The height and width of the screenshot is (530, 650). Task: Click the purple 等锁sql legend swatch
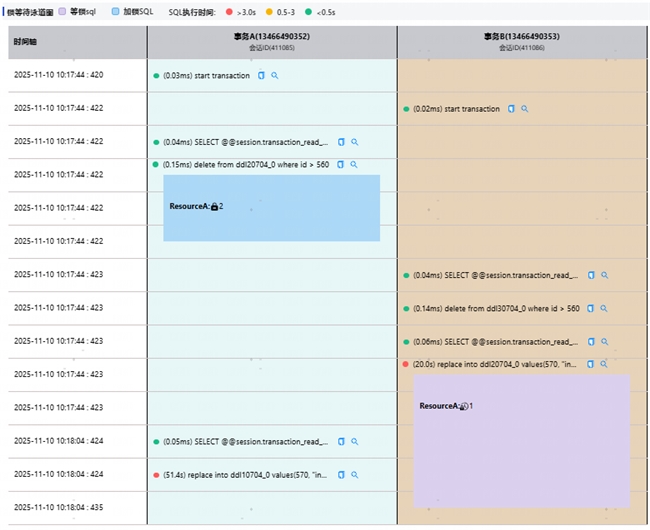pyautogui.click(x=62, y=12)
